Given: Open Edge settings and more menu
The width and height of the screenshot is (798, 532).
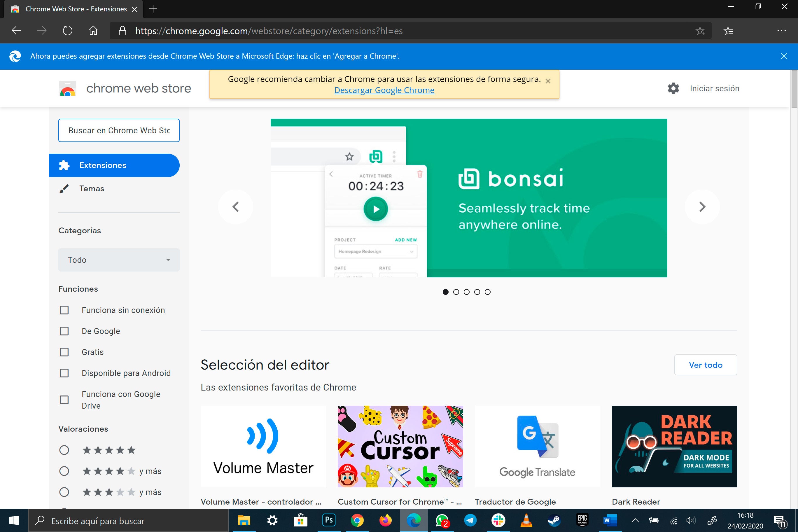Looking at the screenshot, I should (x=782, y=31).
